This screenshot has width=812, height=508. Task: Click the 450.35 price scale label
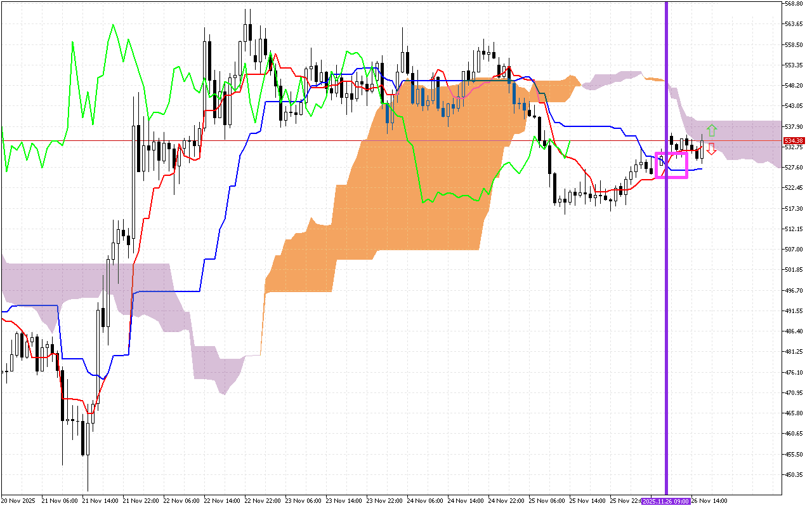[x=794, y=474]
